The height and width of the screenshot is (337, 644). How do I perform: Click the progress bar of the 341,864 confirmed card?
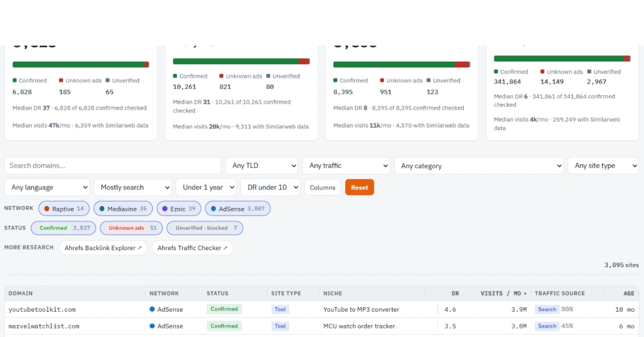point(562,58)
